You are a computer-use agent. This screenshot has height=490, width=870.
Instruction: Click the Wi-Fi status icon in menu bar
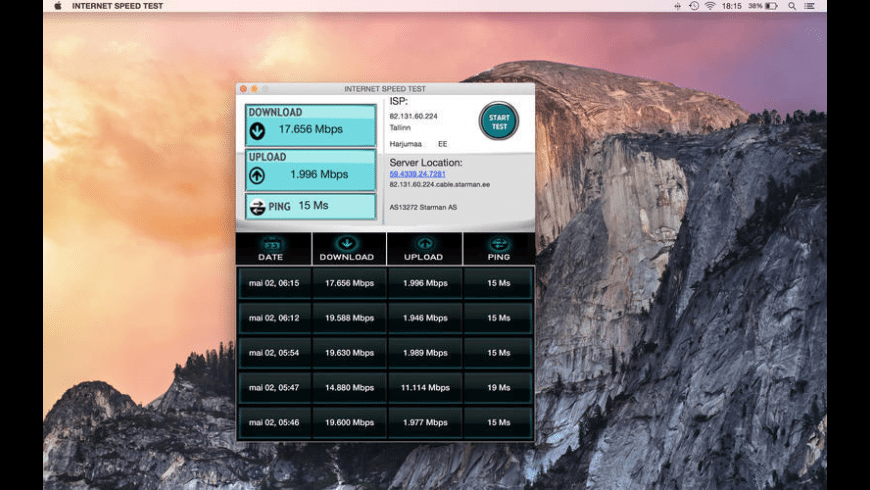(710, 6)
